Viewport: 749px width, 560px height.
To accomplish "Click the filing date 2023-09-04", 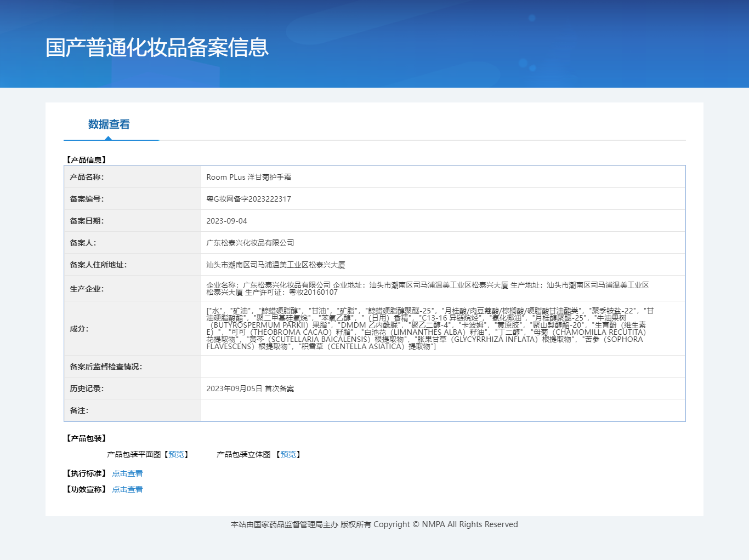I will [226, 221].
